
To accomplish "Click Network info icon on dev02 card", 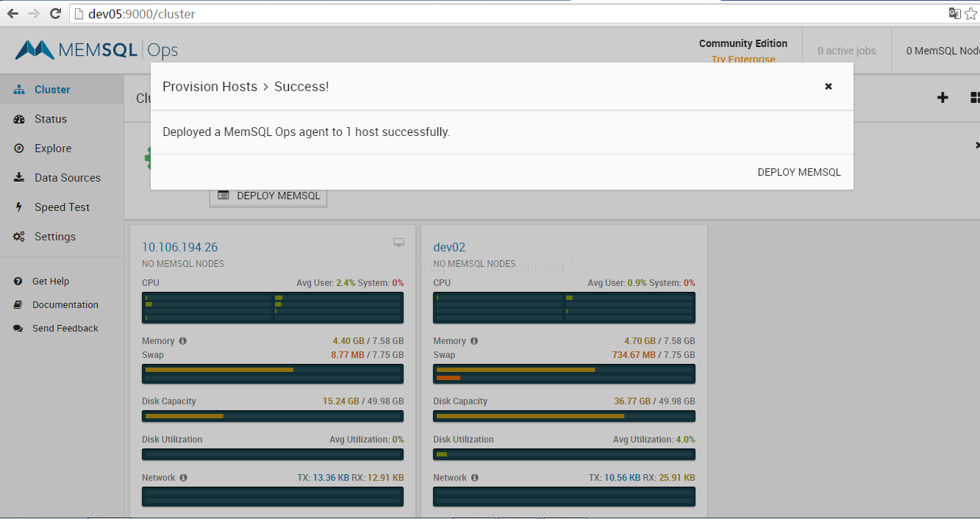I will 474,478.
